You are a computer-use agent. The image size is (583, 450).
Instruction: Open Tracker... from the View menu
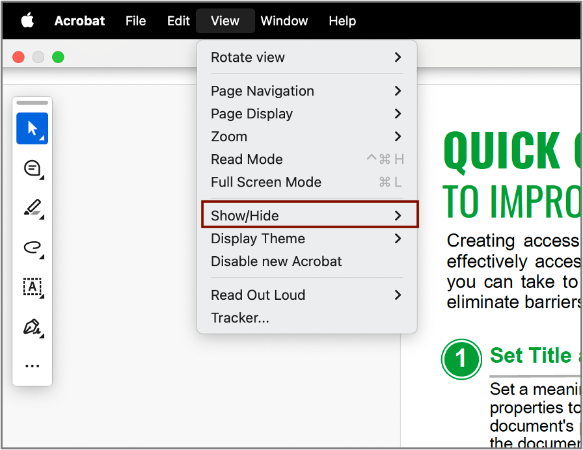(307, 318)
